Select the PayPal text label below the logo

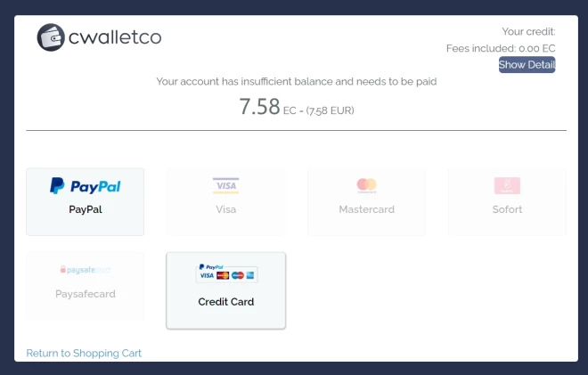coord(86,210)
